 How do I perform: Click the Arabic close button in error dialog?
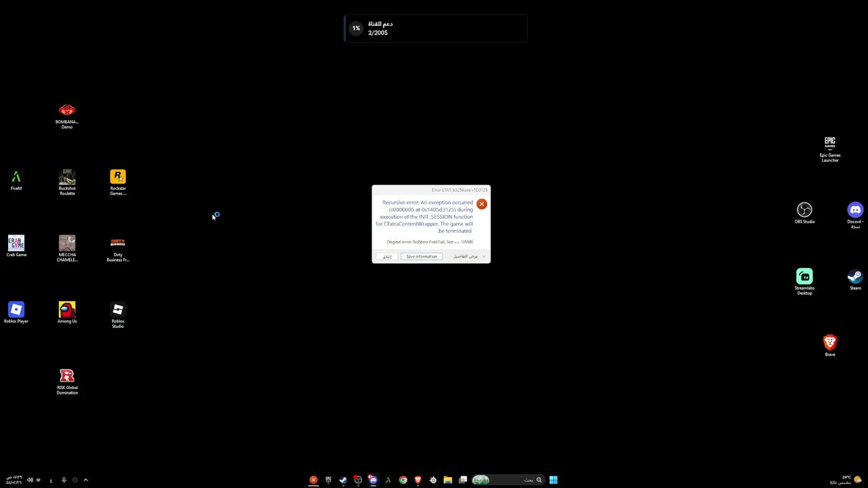click(387, 256)
